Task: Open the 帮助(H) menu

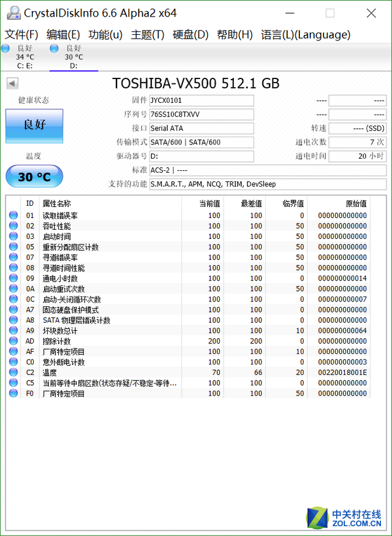Action: [235, 35]
